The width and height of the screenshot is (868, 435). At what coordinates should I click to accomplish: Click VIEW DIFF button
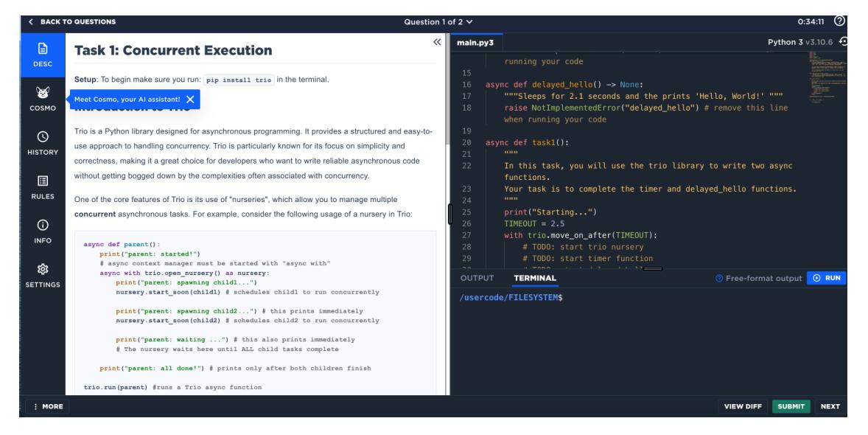pyautogui.click(x=742, y=406)
